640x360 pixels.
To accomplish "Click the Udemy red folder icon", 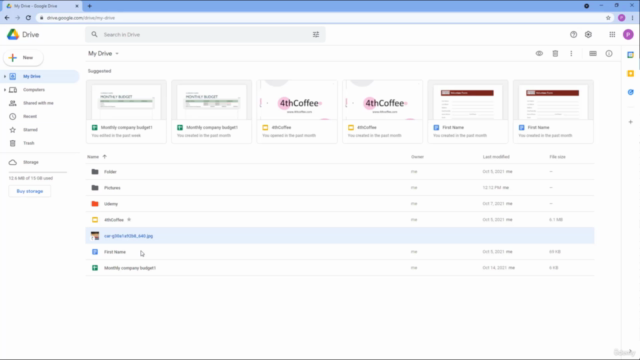I will coord(95,204).
